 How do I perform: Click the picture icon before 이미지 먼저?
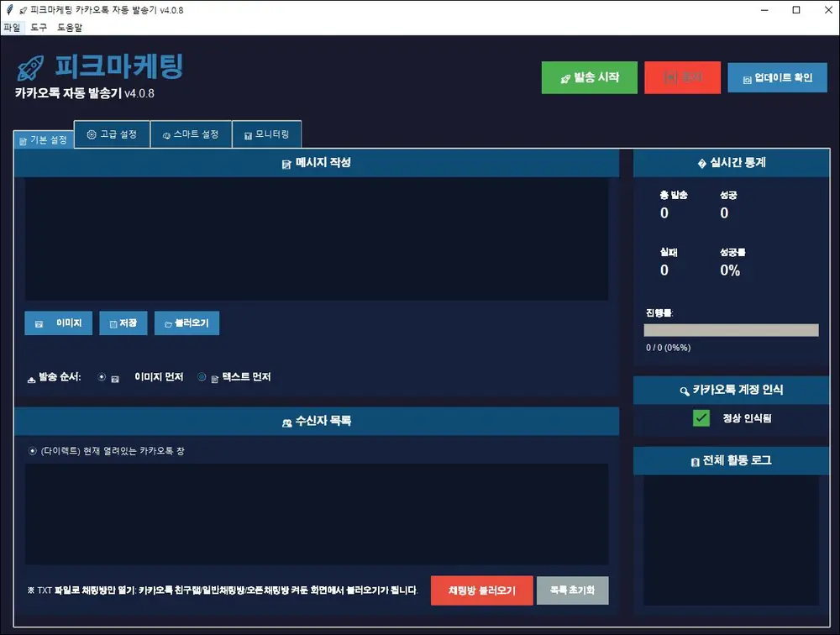pyautogui.click(x=114, y=379)
